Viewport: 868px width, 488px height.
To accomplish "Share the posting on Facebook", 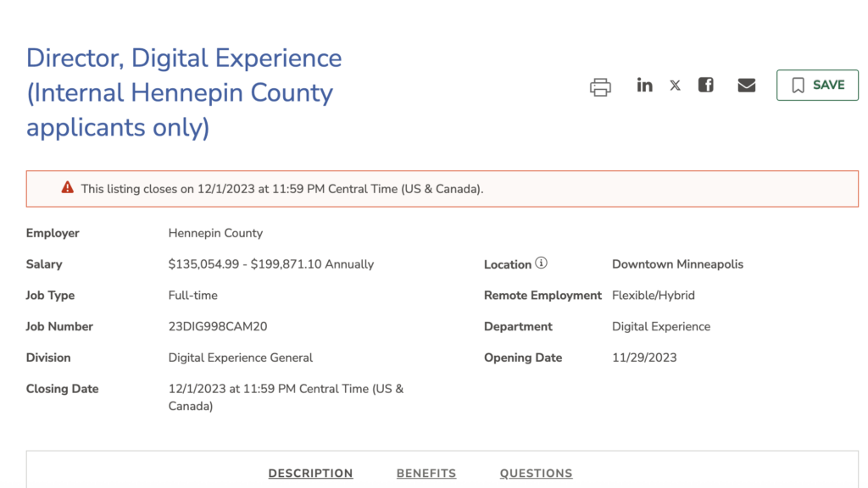I will click(705, 85).
